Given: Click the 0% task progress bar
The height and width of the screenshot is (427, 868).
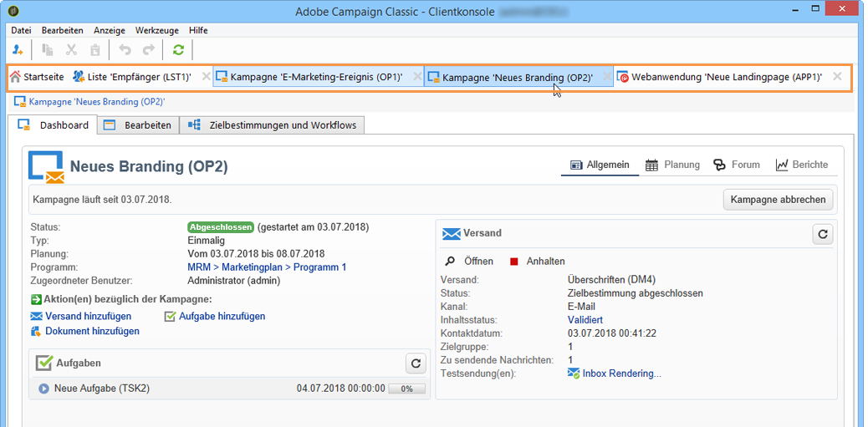Looking at the screenshot, I should tap(407, 389).
